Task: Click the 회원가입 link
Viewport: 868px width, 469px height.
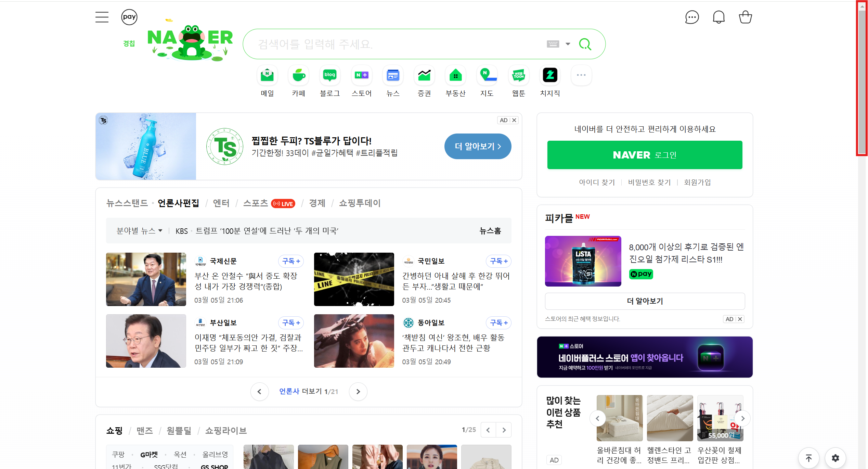Action: [697, 182]
